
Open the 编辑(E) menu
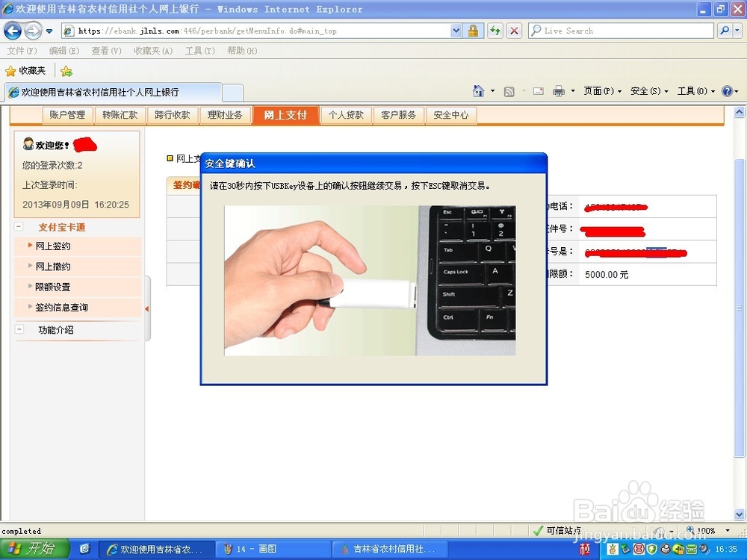coord(63,51)
